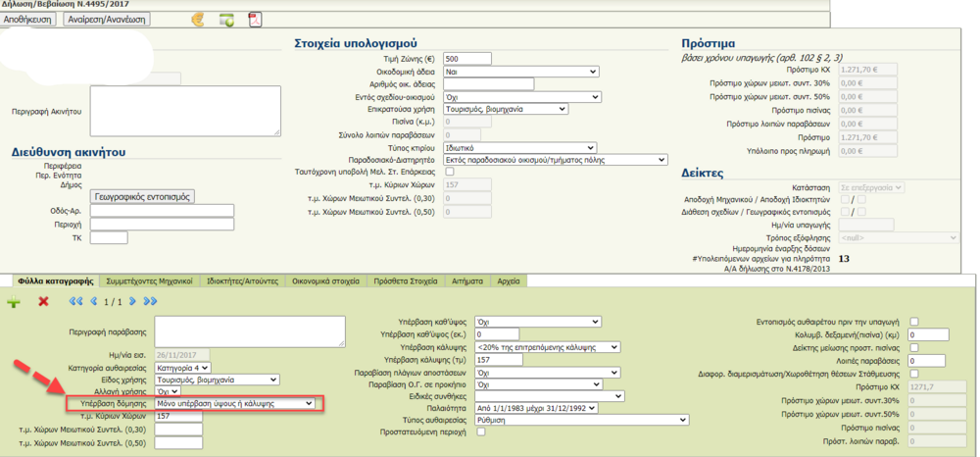The image size is (980, 457).
Task: Open the Υπέρβαση δόμησης dropdown
Action: coord(234,403)
